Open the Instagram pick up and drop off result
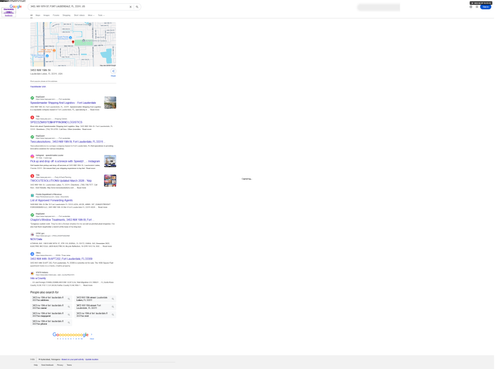This screenshot has height=369, width=500. (x=65, y=161)
